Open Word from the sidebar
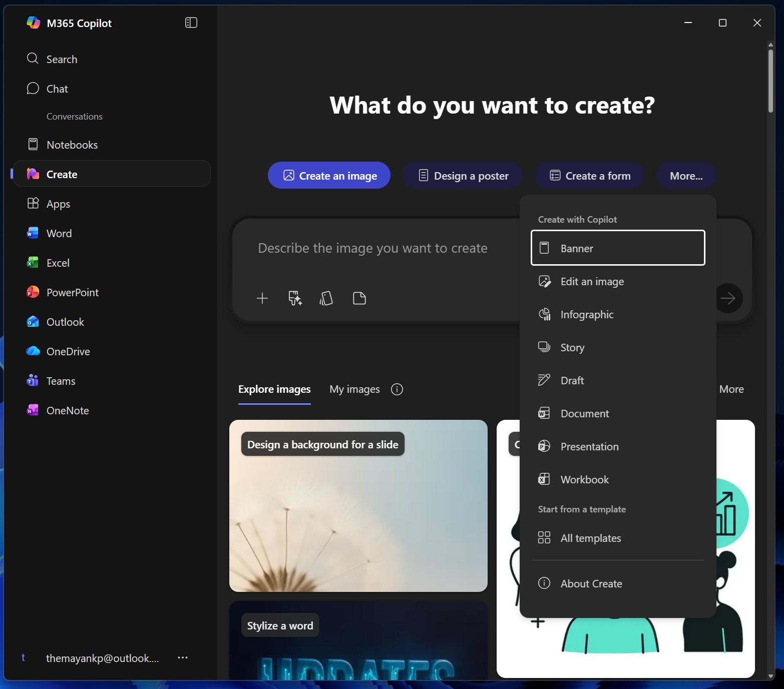This screenshot has height=689, width=784. [x=59, y=233]
